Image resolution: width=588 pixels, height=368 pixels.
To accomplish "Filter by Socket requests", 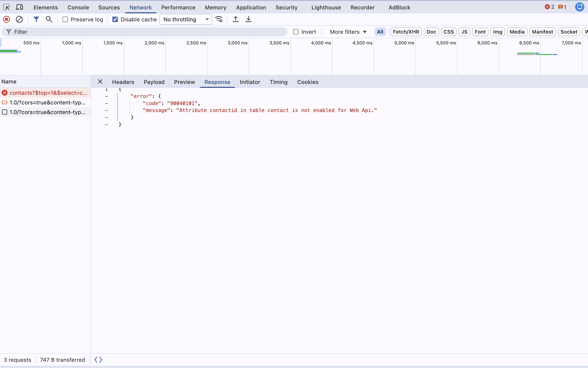I will 569,32.
